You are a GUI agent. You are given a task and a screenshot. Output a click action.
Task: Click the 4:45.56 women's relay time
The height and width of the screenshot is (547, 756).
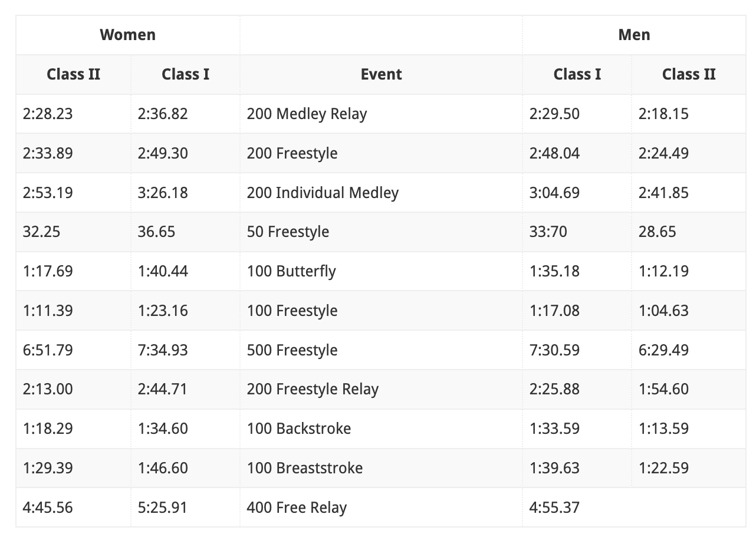point(48,508)
